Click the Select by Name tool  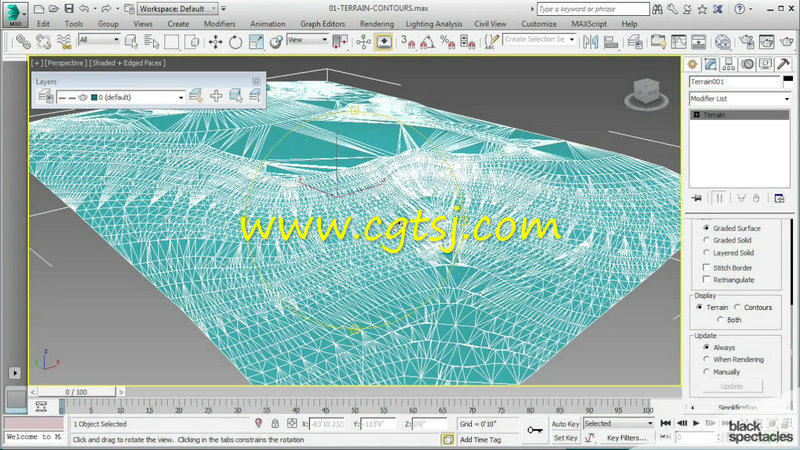(151, 41)
